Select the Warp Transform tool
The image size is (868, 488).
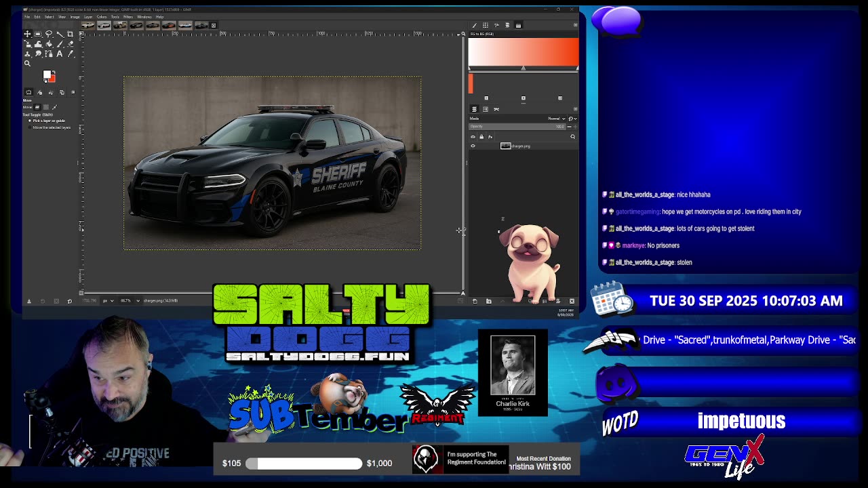(x=38, y=44)
